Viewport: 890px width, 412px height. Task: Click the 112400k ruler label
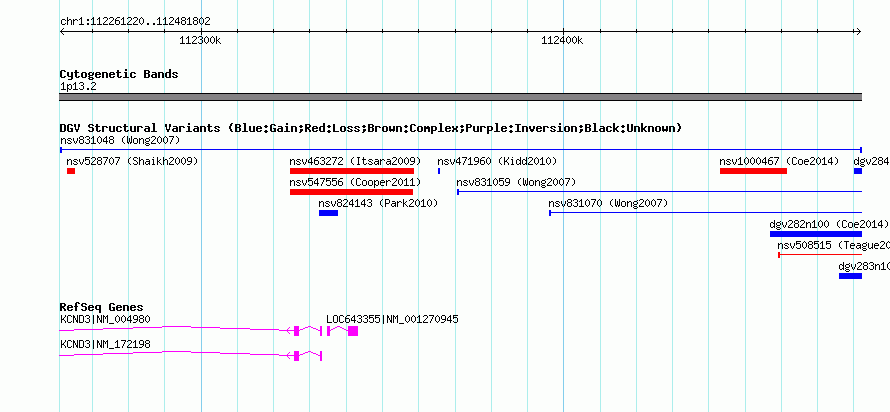(x=562, y=40)
